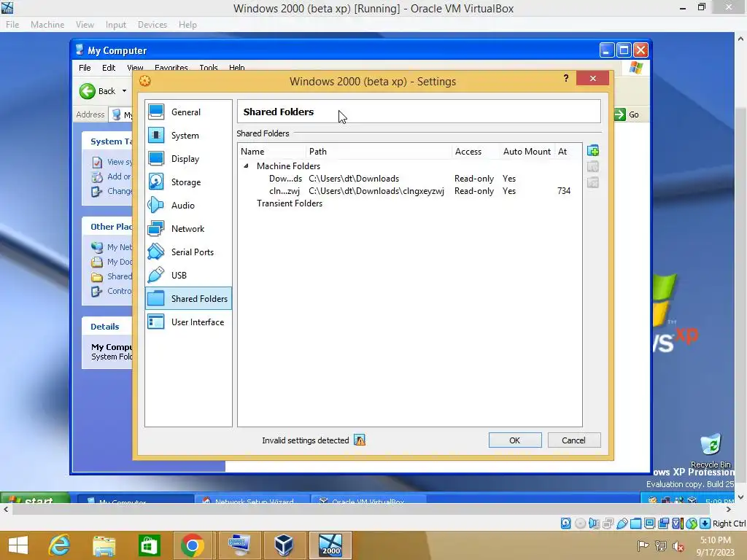Click audio status icon in VirtualBox status bar

594,524
